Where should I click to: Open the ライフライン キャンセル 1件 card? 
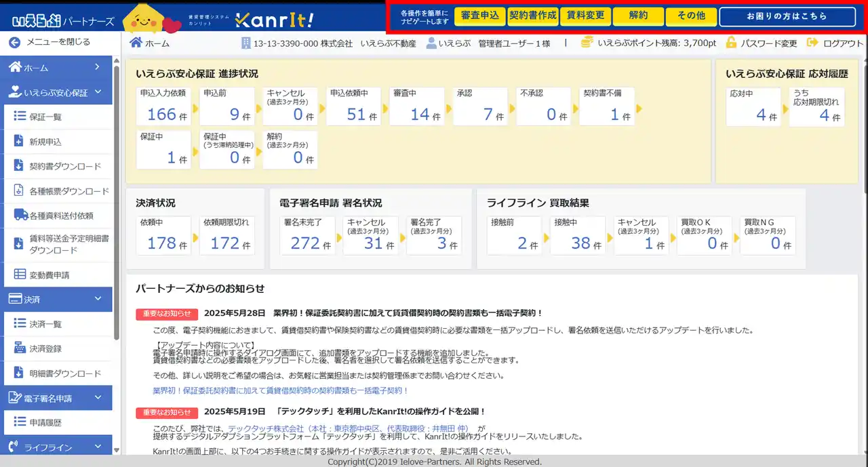tap(641, 235)
